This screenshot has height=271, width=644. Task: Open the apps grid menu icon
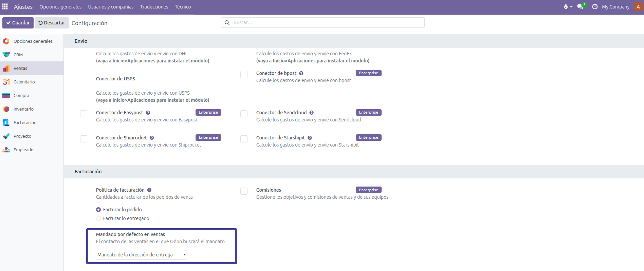(x=5, y=7)
